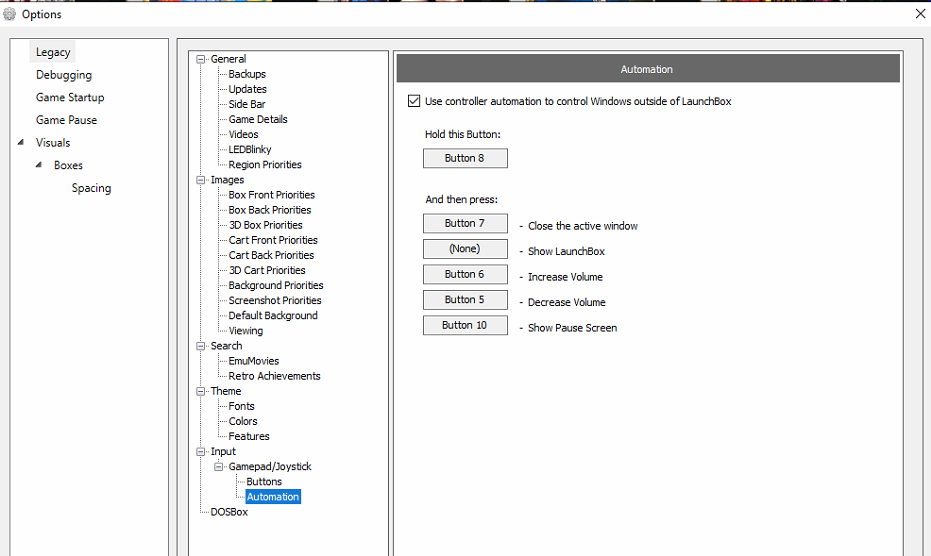931x556 pixels.
Task: Open LEDBlinky settings
Action: (249, 150)
